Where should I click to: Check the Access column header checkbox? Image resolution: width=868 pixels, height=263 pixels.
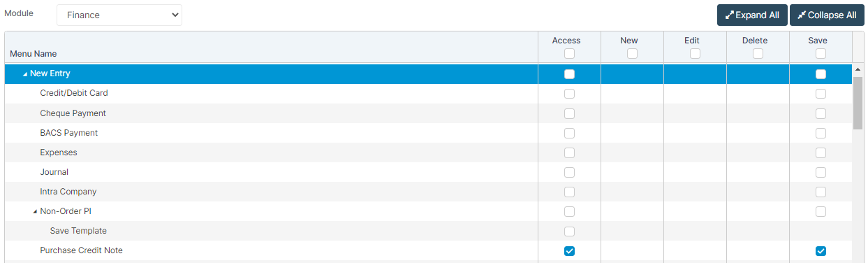[x=569, y=54]
